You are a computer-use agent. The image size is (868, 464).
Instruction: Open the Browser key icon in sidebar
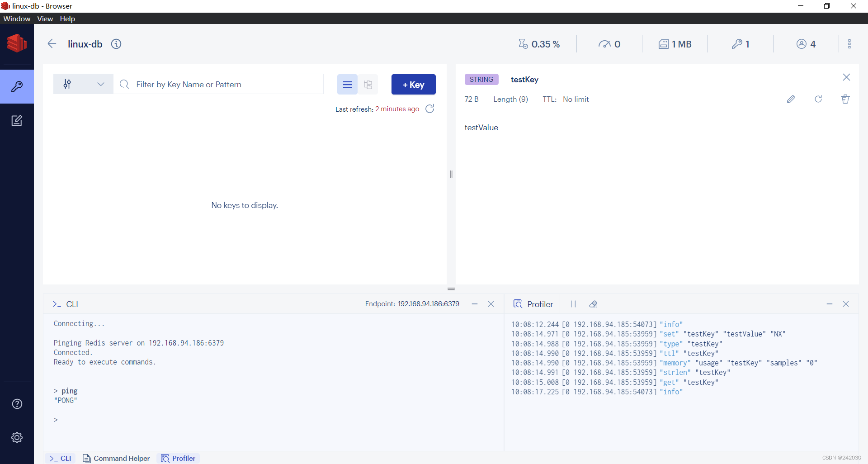click(x=17, y=86)
